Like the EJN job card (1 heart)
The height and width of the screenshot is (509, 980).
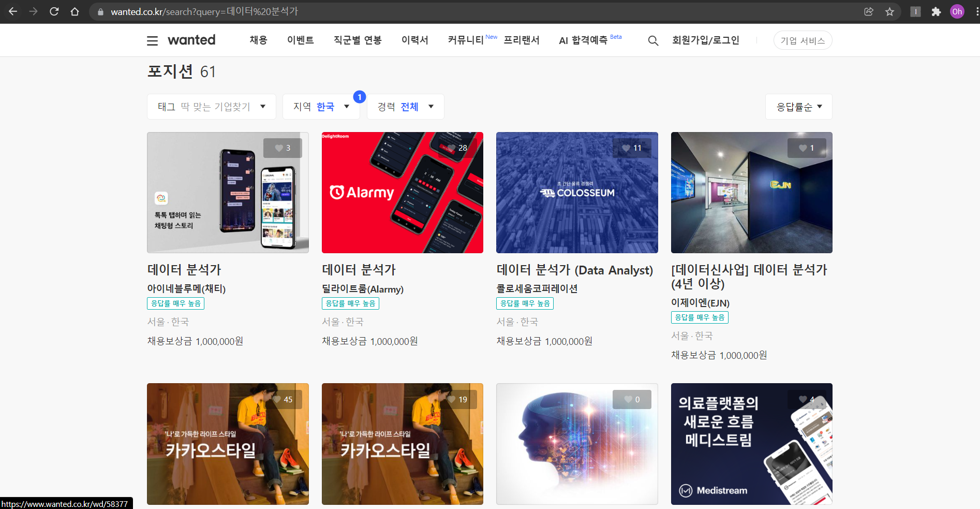807,148
